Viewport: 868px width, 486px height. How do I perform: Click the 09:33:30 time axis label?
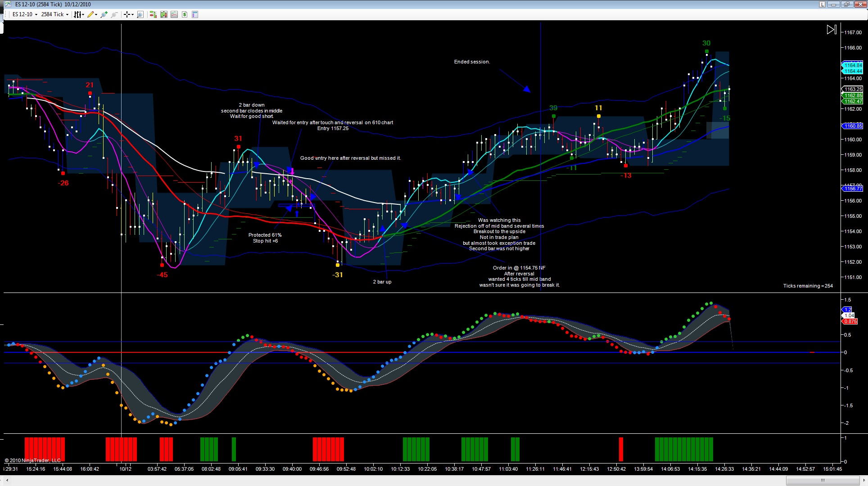coord(265,469)
